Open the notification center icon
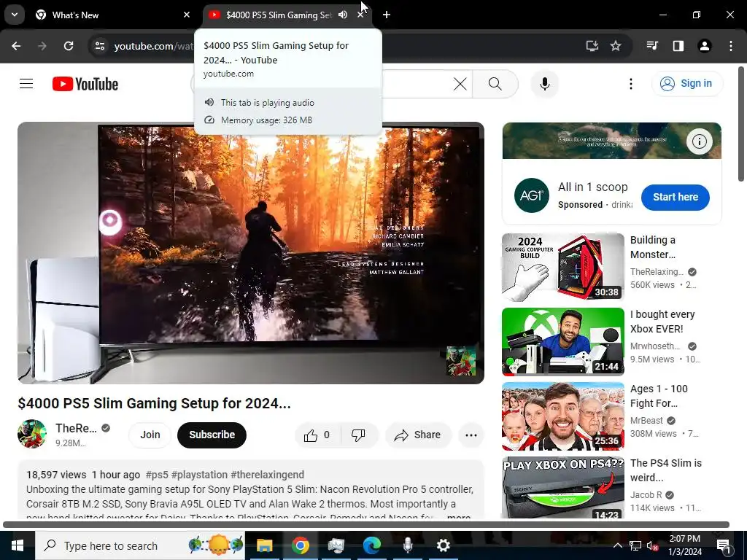 (x=724, y=545)
